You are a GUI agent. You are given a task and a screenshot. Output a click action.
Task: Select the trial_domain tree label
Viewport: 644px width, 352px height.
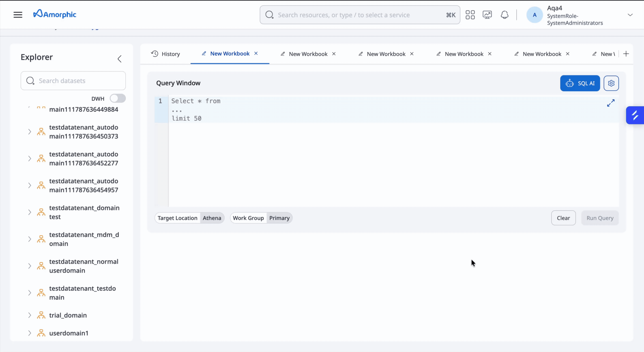click(x=68, y=315)
